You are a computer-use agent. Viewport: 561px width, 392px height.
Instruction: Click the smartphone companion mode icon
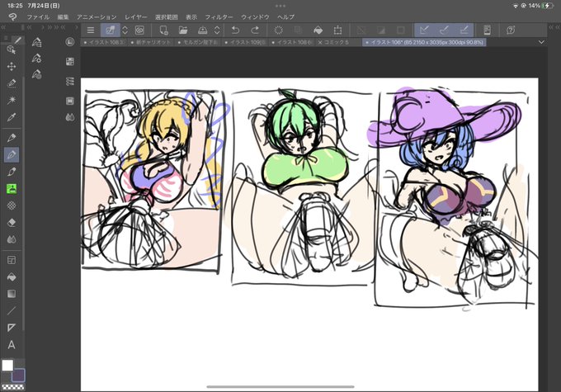pos(487,30)
